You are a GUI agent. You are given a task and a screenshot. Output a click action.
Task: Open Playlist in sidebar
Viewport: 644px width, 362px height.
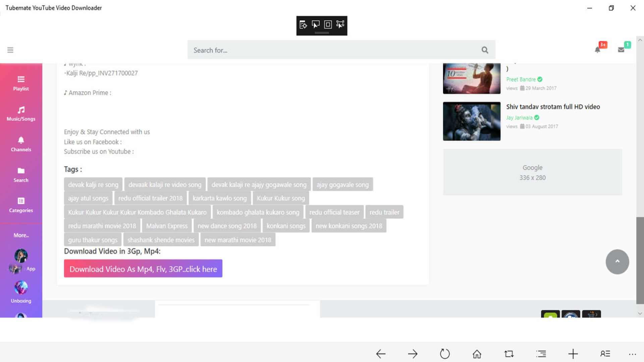point(21,83)
